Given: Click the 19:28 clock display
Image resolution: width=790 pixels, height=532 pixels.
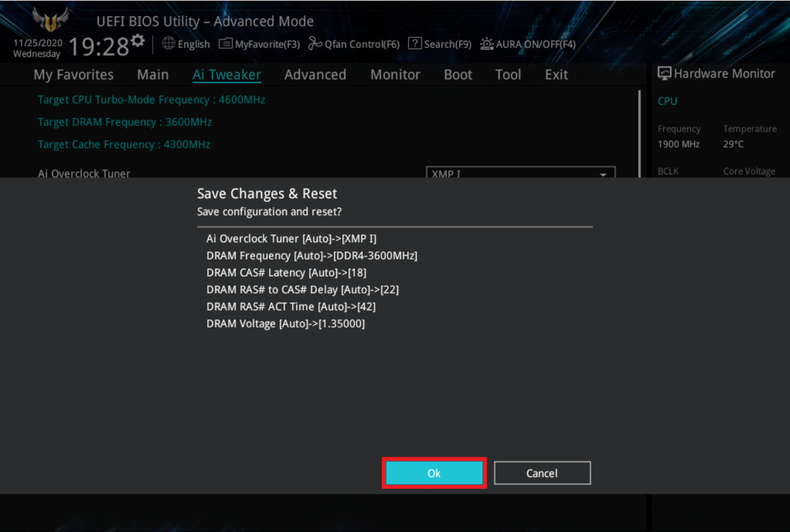Looking at the screenshot, I should coord(98,46).
